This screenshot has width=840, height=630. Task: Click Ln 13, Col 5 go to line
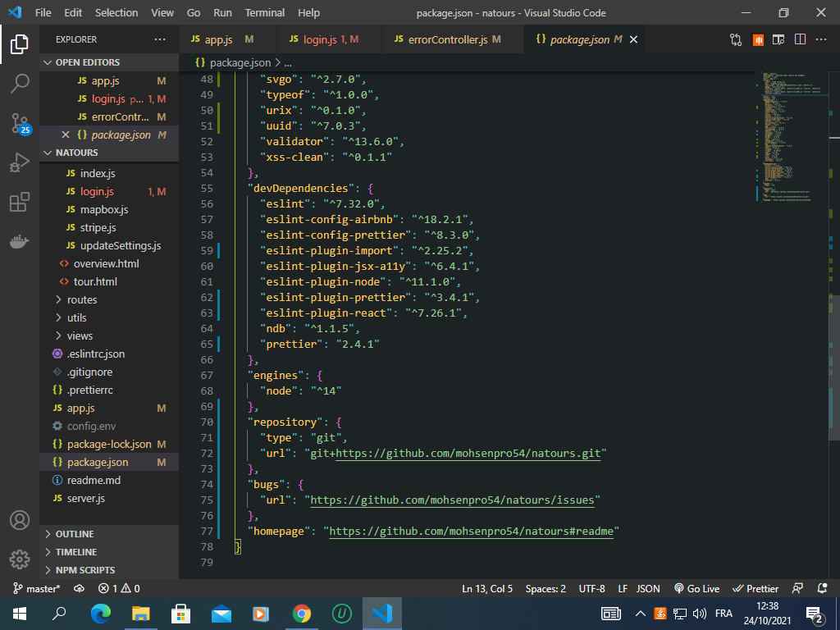point(487,589)
